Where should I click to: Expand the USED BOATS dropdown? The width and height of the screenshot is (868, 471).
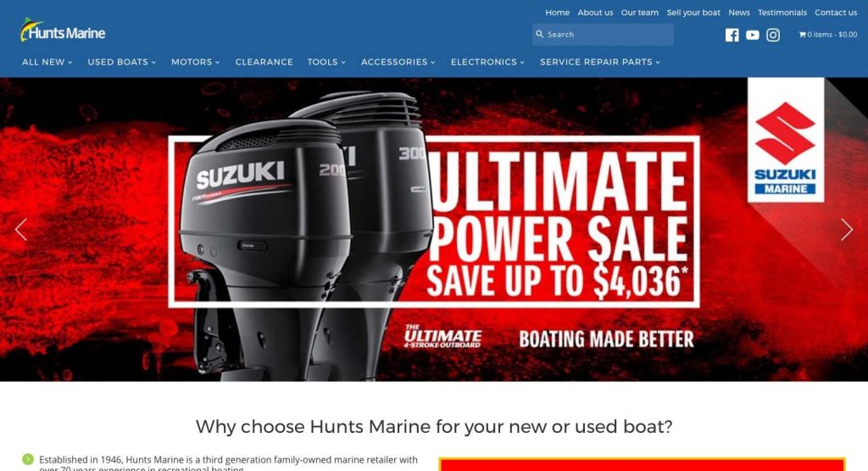[x=122, y=62]
